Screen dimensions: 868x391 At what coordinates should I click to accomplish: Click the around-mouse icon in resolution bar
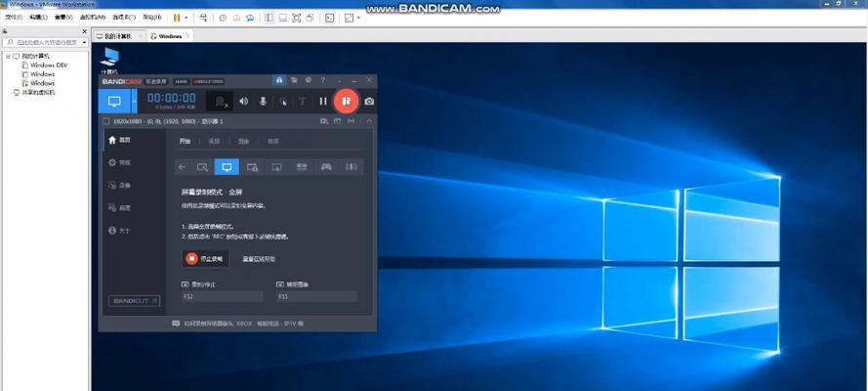(x=351, y=121)
